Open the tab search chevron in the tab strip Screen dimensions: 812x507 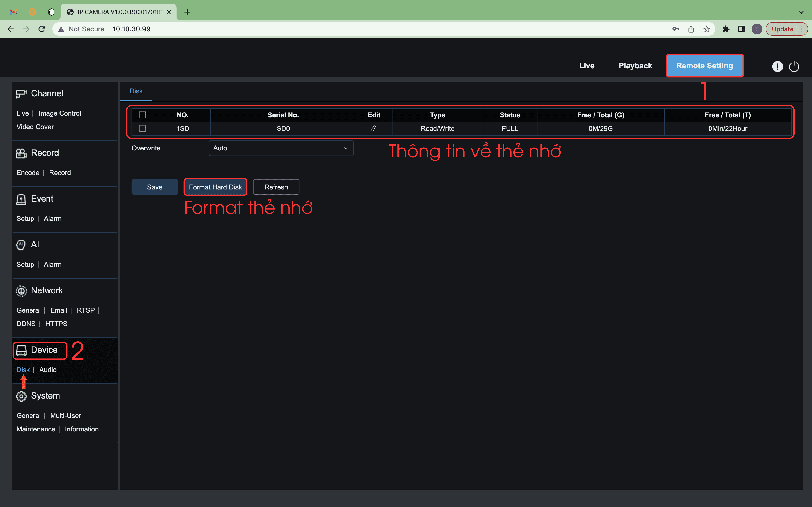point(801,12)
